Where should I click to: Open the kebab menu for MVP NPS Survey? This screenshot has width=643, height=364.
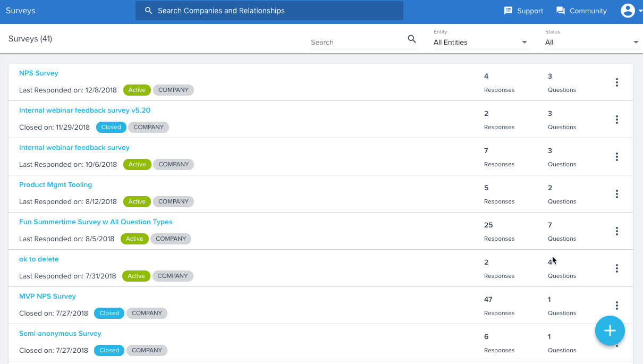617,306
